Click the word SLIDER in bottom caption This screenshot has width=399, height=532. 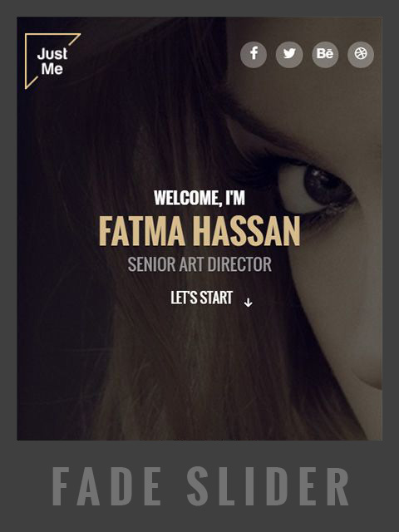(x=268, y=486)
